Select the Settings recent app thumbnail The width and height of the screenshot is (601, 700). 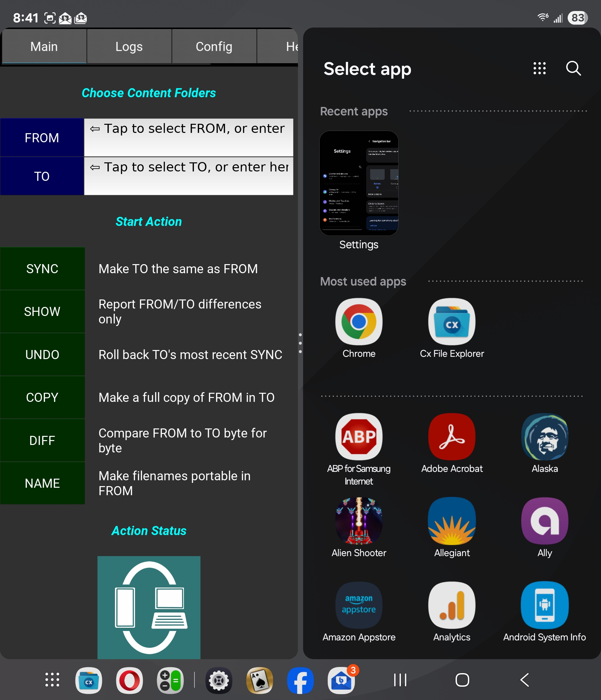click(358, 183)
